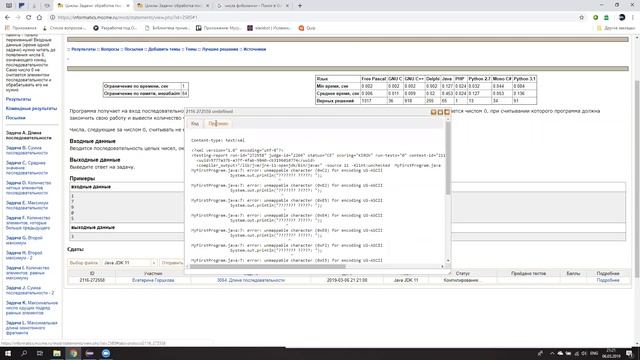The image size is (640, 360).
Task: Click the popup scroll-down arrow
Action: [x=448, y=260]
